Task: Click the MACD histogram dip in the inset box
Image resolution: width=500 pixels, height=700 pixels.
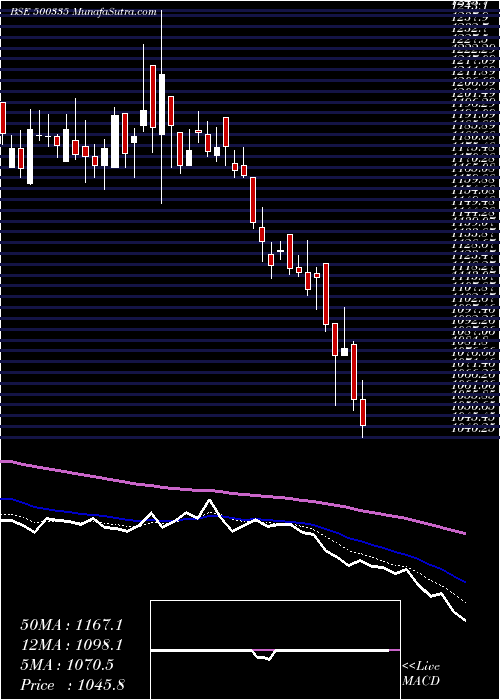Action: click(x=263, y=654)
